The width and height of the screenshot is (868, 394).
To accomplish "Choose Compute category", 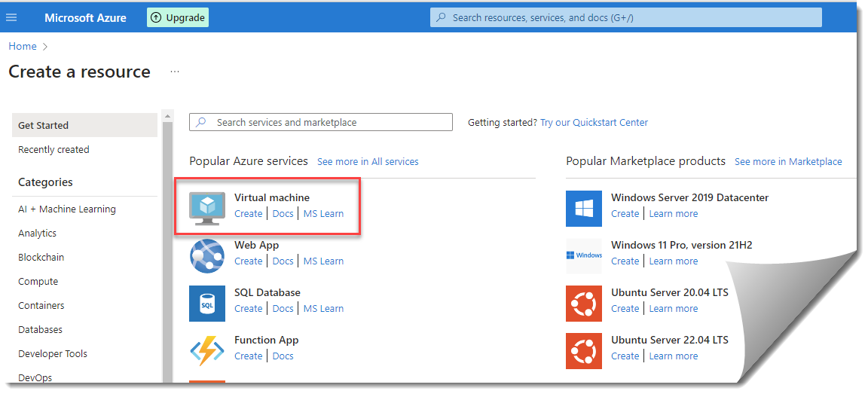I will pos(38,281).
